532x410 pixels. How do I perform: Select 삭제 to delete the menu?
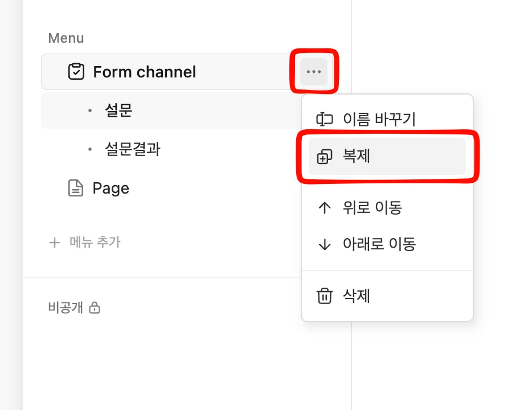pos(357,296)
